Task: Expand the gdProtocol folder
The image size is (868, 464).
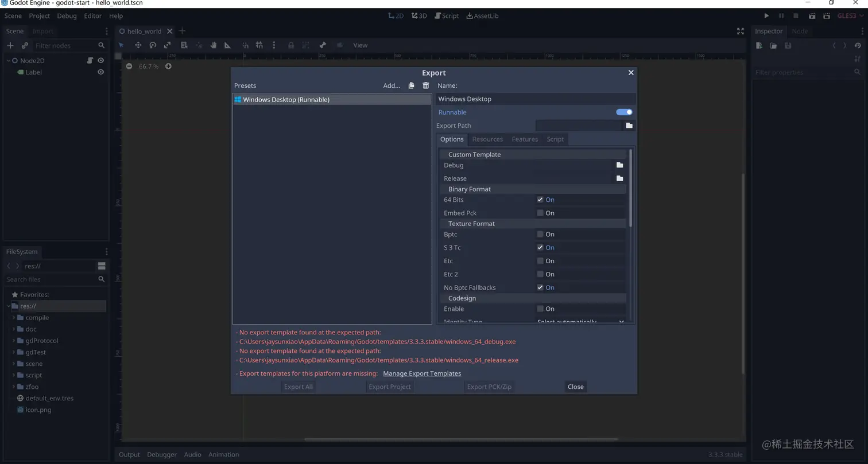Action: click(x=14, y=341)
